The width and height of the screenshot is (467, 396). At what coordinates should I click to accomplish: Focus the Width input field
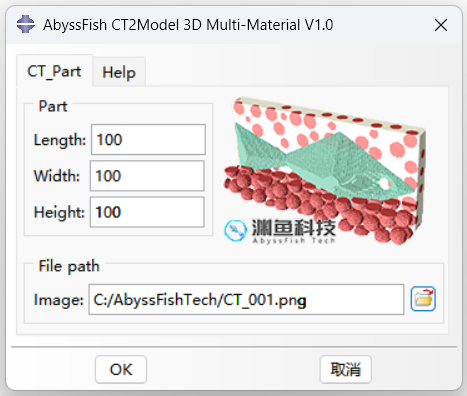click(x=147, y=176)
